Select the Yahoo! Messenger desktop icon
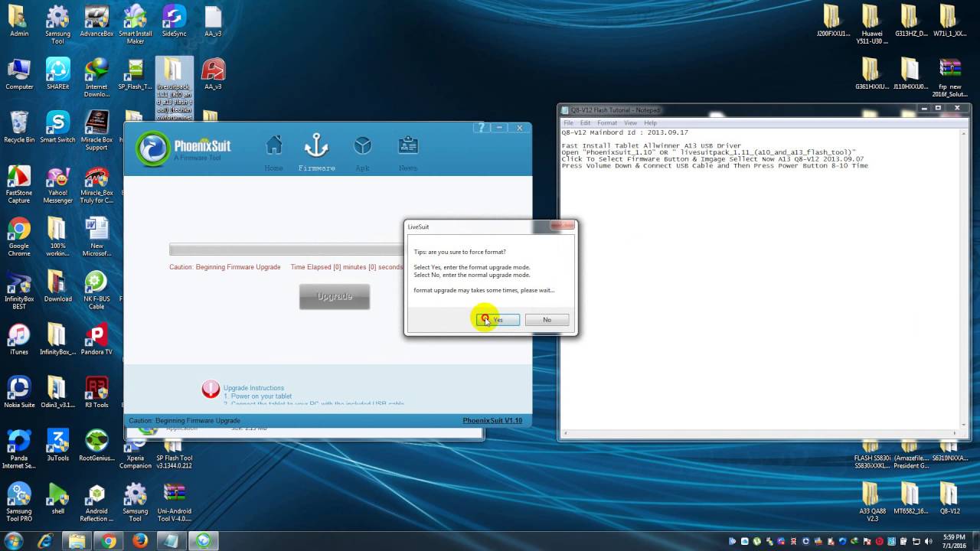Viewport: 980px width, 551px height. [x=57, y=184]
